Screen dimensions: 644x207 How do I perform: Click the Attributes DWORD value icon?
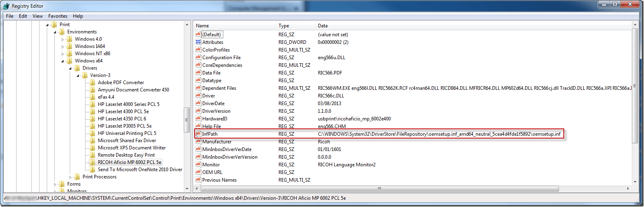click(198, 42)
